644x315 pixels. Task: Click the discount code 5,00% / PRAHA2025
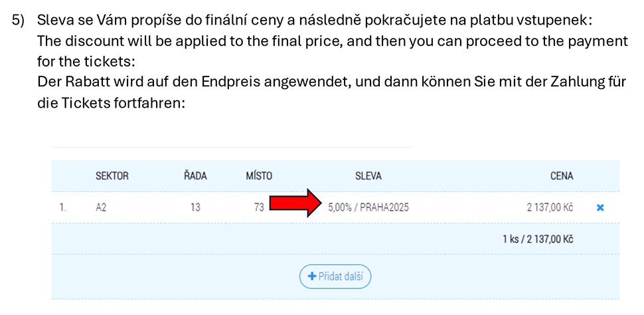[368, 207]
